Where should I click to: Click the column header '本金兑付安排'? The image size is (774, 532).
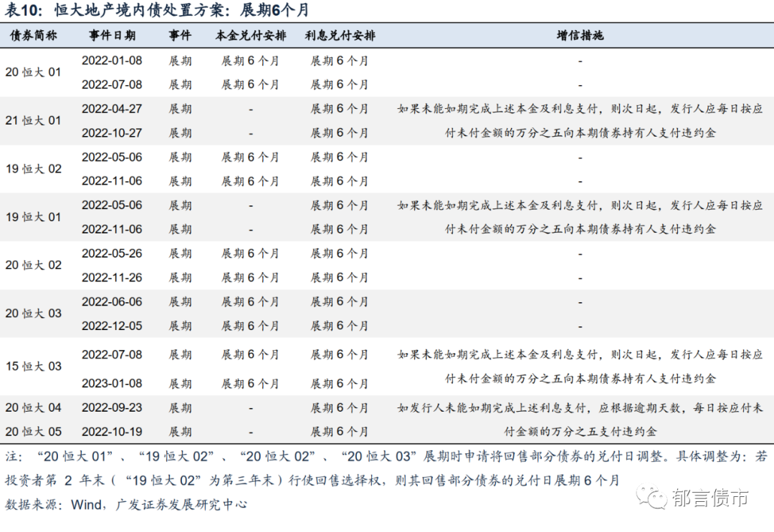pyautogui.click(x=251, y=36)
